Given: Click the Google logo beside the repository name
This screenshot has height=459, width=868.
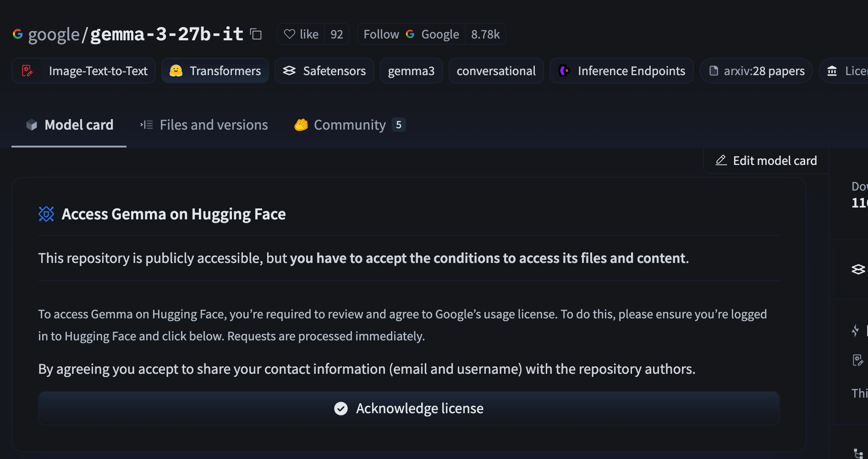Looking at the screenshot, I should 18,34.
